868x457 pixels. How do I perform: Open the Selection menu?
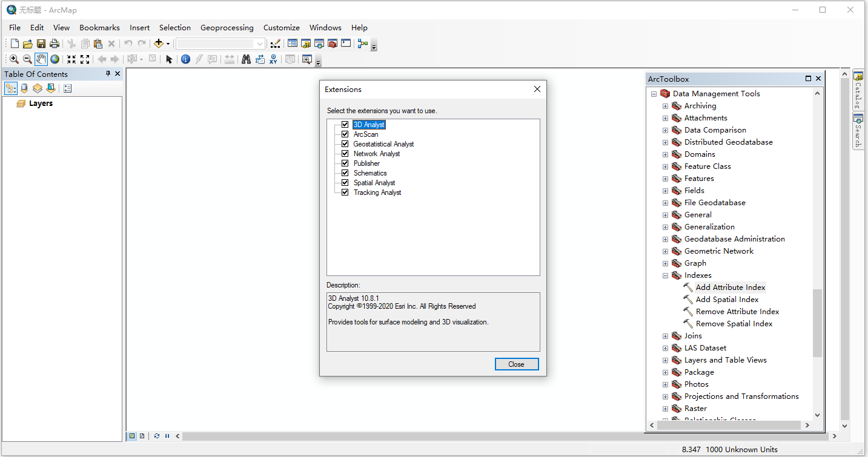175,28
